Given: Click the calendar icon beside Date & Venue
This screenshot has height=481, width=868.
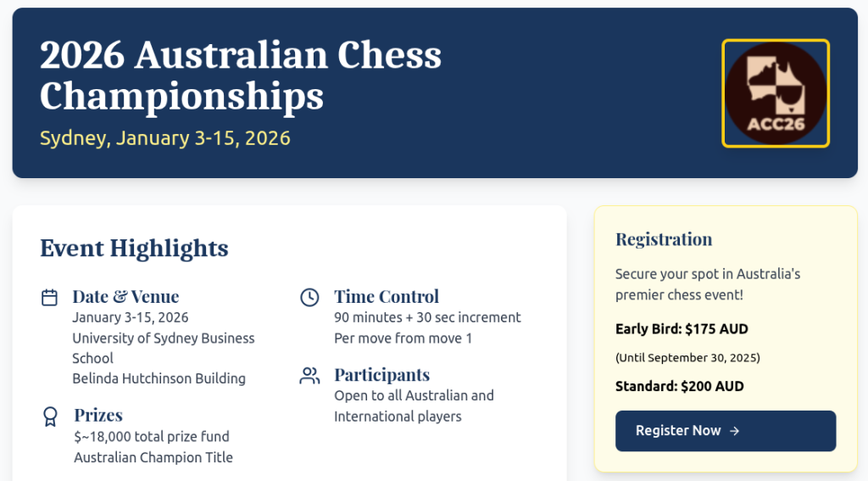Looking at the screenshot, I should pos(50,297).
